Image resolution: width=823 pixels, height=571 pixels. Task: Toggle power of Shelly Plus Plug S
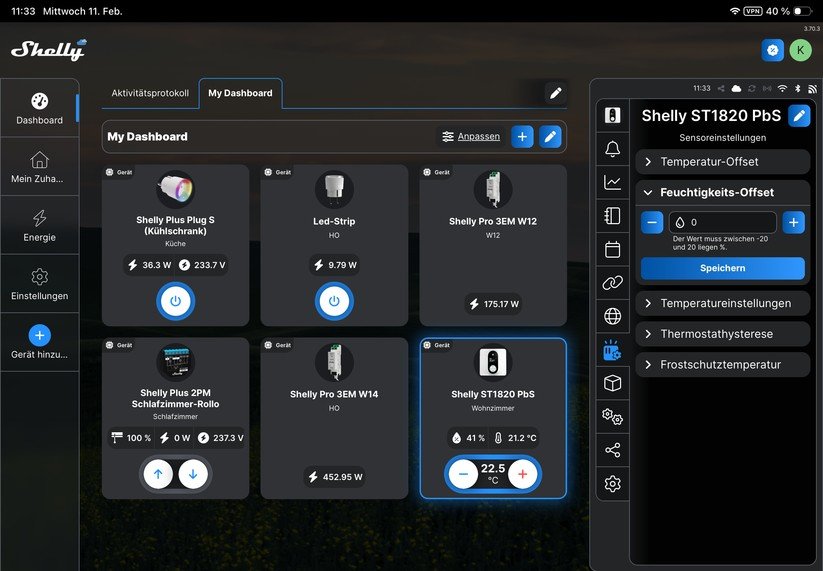(x=175, y=301)
